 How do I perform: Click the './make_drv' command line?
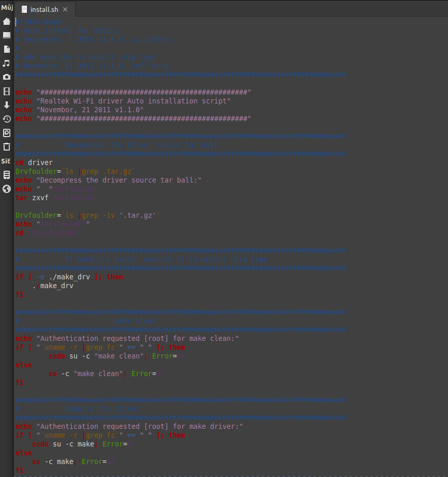pos(53,286)
